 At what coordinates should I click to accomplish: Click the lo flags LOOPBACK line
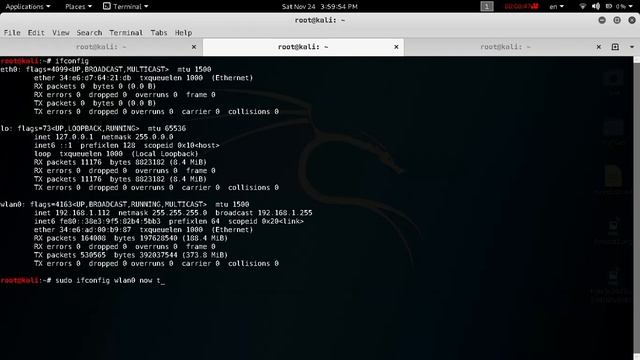pyautogui.click(x=93, y=129)
